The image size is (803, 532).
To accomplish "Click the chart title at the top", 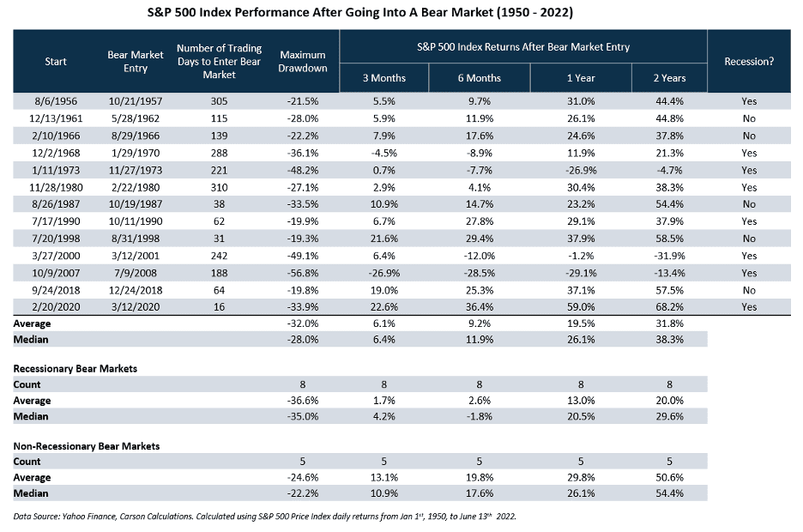I will pos(402,14).
